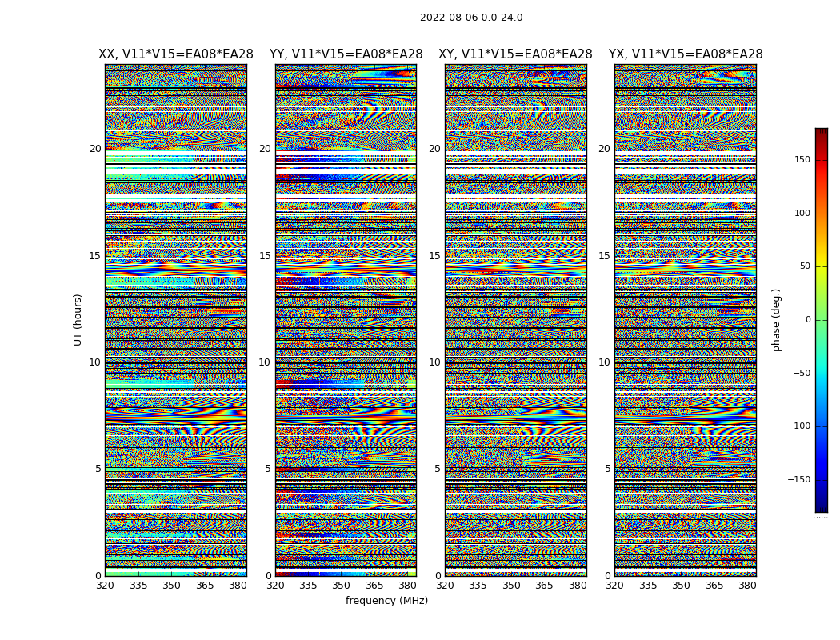Click the 335 MHz tick of XX plot

coord(138,586)
